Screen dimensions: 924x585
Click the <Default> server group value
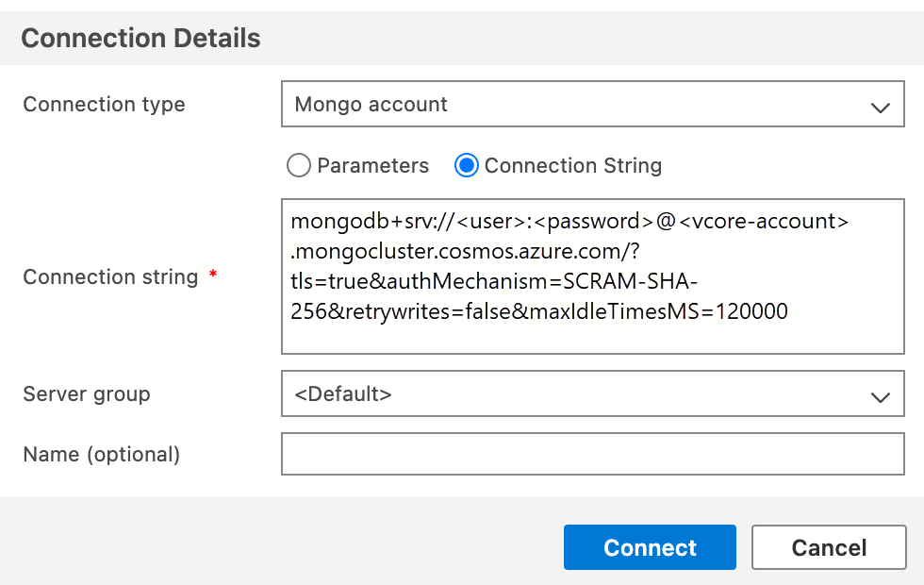point(343,393)
